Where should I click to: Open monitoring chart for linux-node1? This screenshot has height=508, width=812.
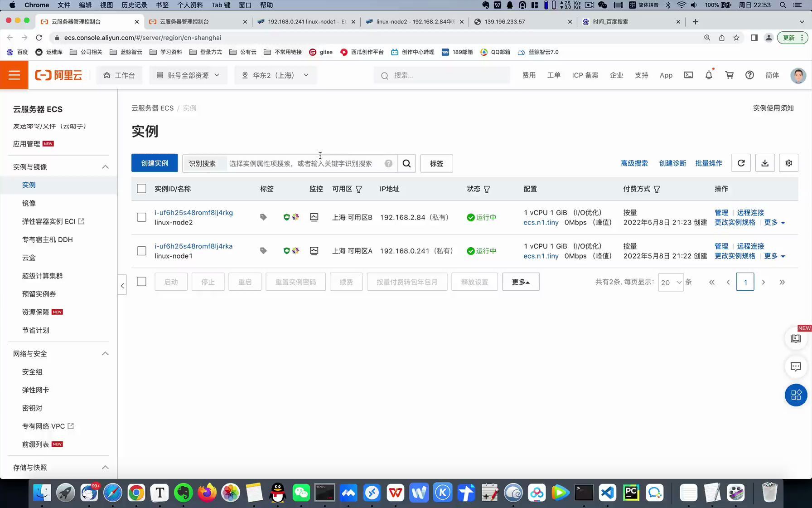(x=314, y=251)
